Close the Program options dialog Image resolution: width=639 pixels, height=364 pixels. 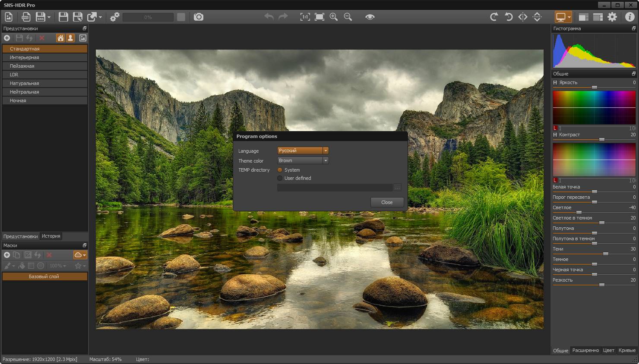pos(387,202)
